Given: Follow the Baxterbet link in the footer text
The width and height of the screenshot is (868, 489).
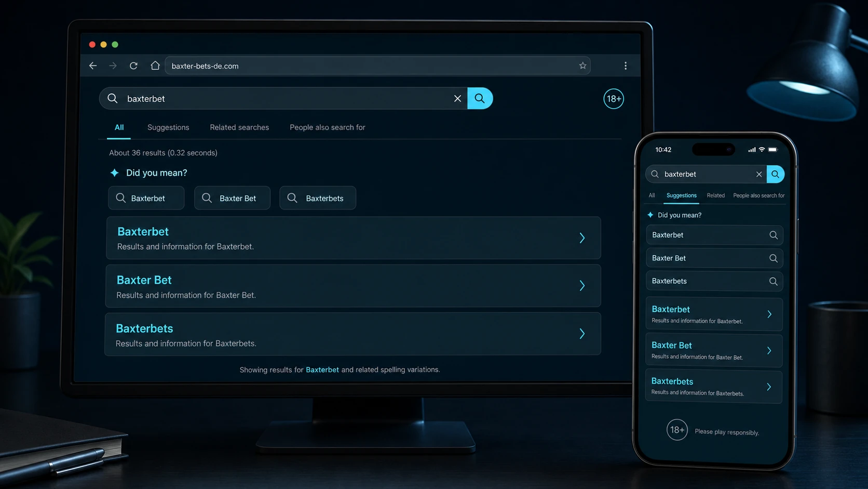Looking at the screenshot, I should pyautogui.click(x=322, y=369).
